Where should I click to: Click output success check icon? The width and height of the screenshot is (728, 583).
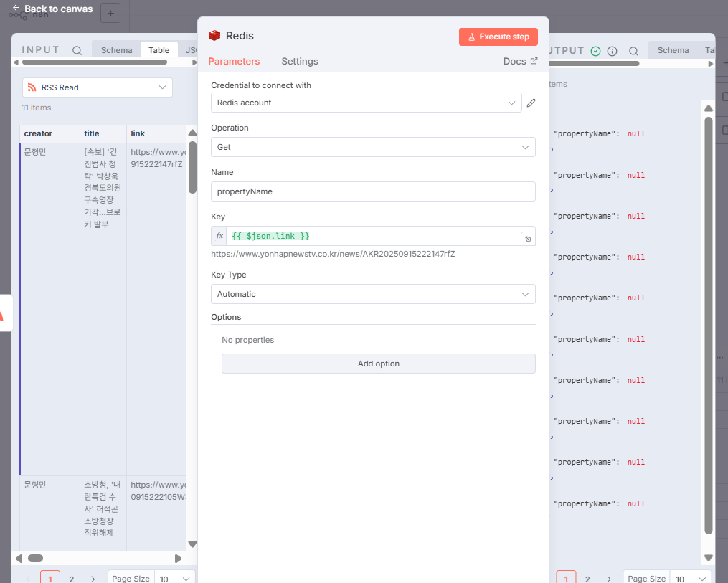tap(596, 51)
